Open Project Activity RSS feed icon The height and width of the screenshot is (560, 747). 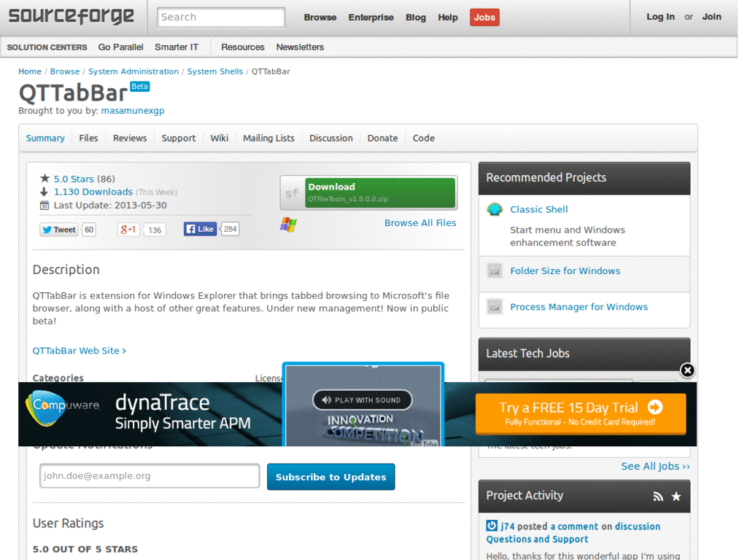658,497
